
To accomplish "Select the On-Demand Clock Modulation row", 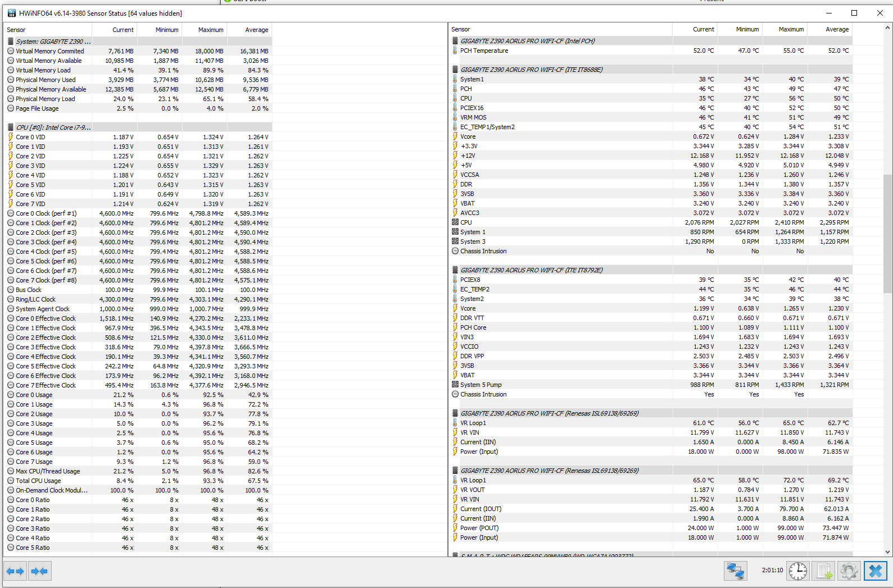I will 138,490.
